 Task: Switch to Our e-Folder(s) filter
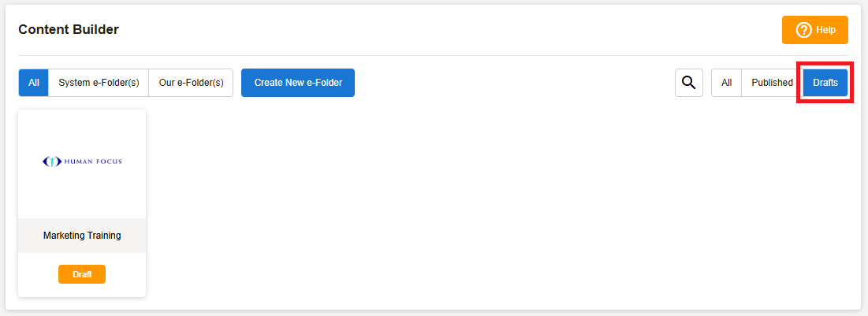coord(191,83)
